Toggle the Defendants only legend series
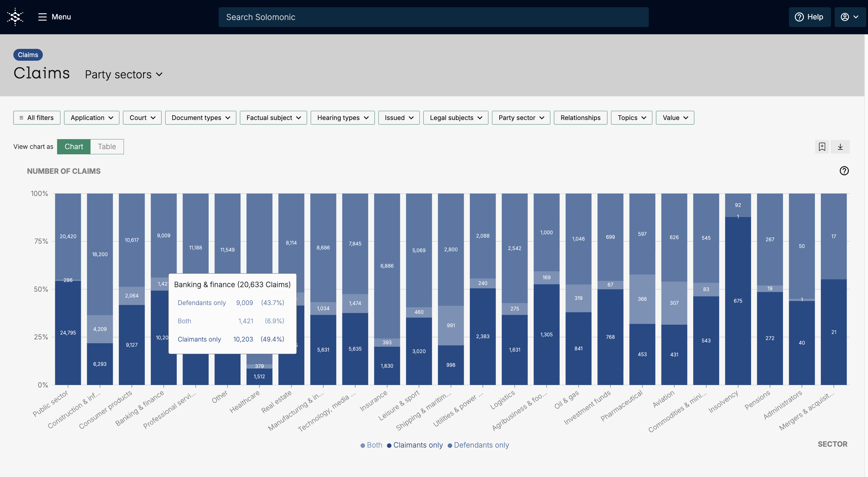868x477 pixels. coord(478,445)
